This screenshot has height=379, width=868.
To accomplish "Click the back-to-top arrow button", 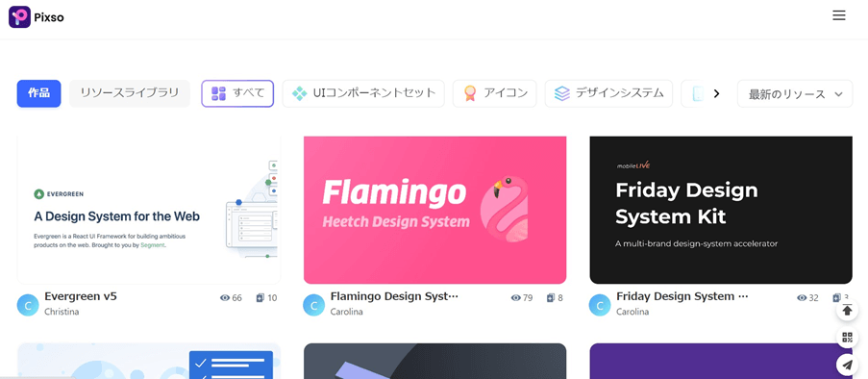I will click(847, 311).
